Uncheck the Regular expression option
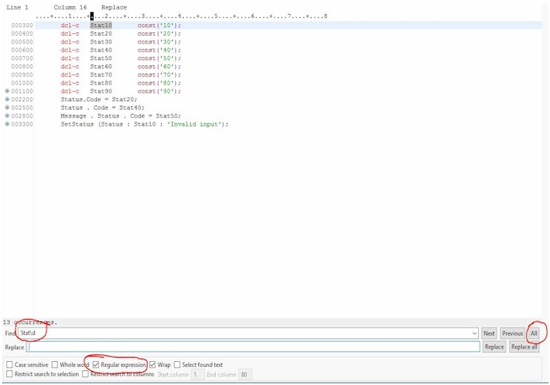 [x=96, y=365]
